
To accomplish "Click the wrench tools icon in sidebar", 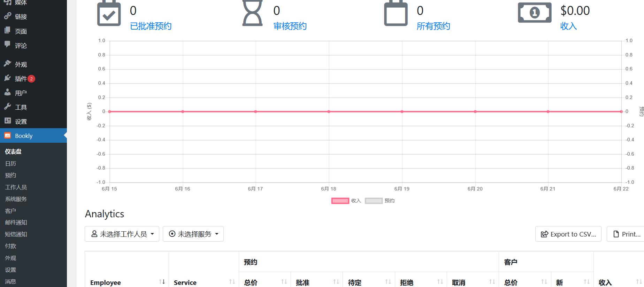I will tap(8, 107).
